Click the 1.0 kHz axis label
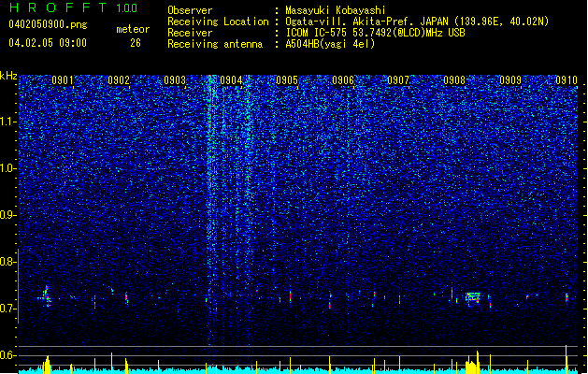 (8, 168)
